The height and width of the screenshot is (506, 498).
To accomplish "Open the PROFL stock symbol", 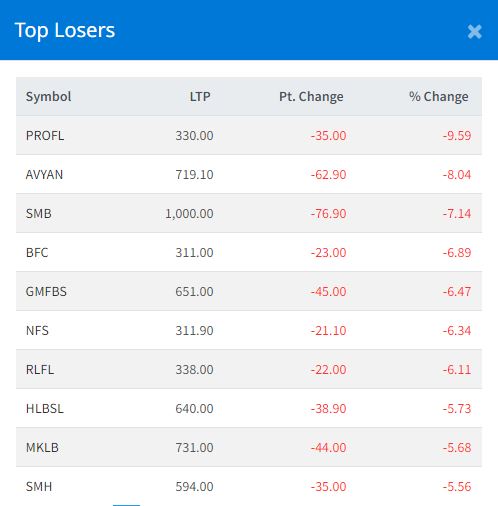I will click(x=45, y=136).
